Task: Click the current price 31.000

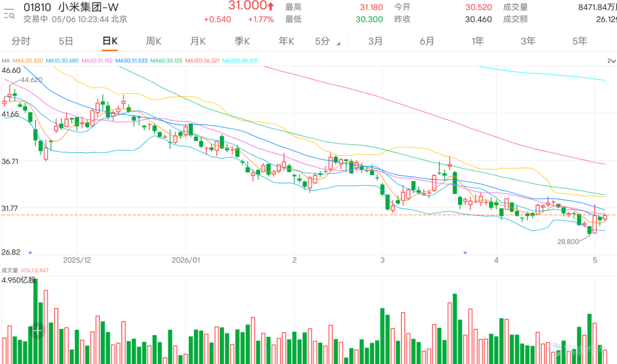Action: point(248,5)
